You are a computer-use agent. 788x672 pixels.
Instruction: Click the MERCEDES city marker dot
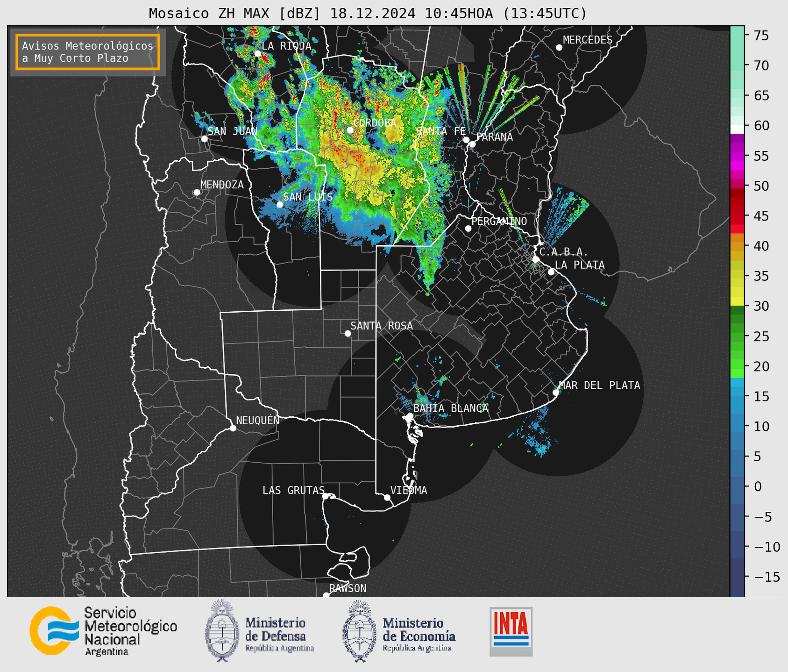(559, 48)
